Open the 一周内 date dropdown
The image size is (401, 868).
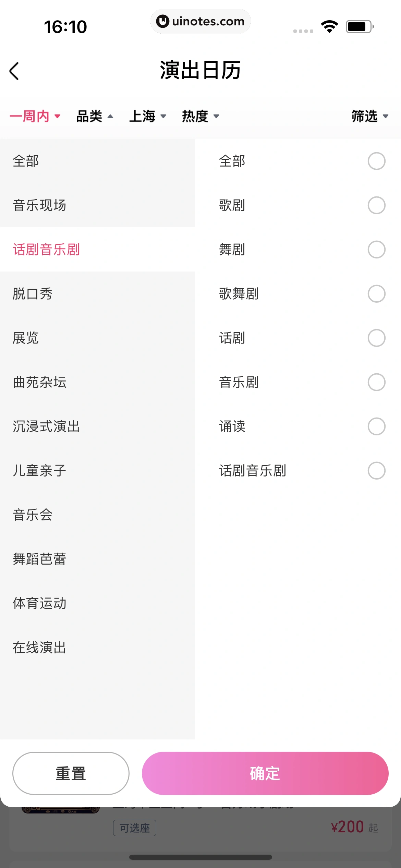[x=35, y=116]
